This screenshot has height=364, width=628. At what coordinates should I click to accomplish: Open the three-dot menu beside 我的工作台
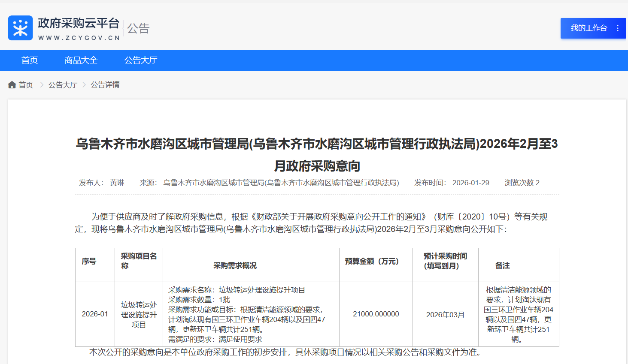coord(618,28)
